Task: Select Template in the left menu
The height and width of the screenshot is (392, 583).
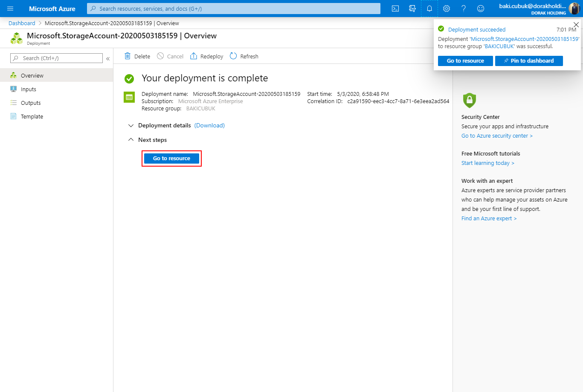Action: 56,116
